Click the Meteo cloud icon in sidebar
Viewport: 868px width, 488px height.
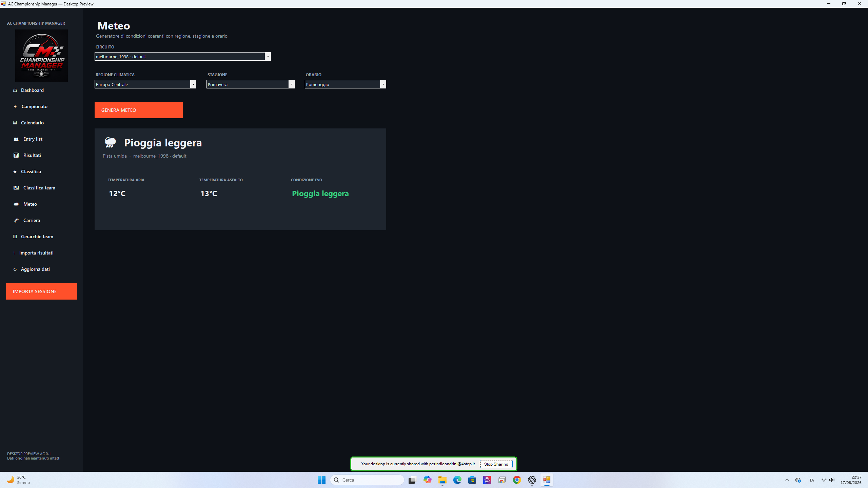(16, 204)
